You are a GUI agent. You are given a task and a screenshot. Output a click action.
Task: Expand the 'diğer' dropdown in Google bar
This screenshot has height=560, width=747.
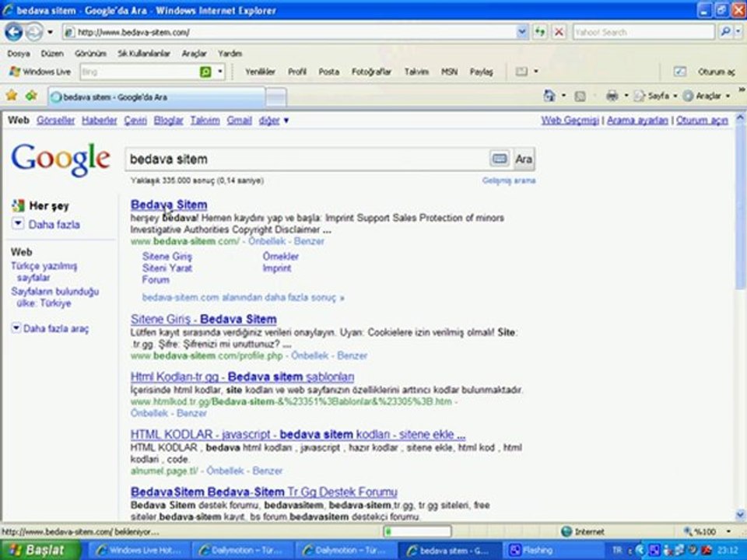[x=274, y=121]
